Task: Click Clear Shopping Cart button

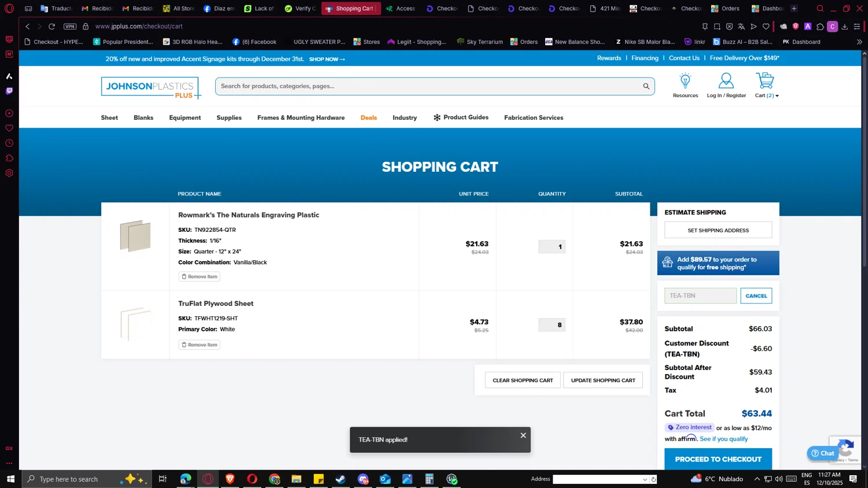Action: tap(523, 380)
